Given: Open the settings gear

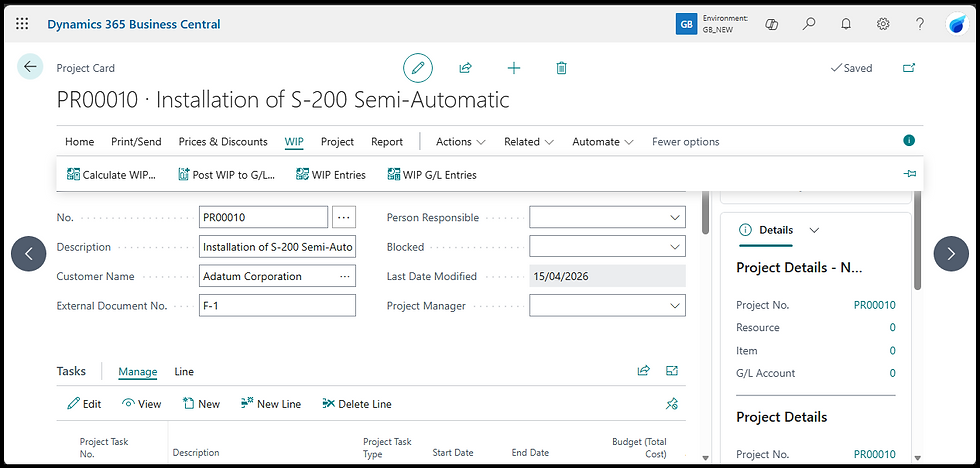Looking at the screenshot, I should coord(882,24).
